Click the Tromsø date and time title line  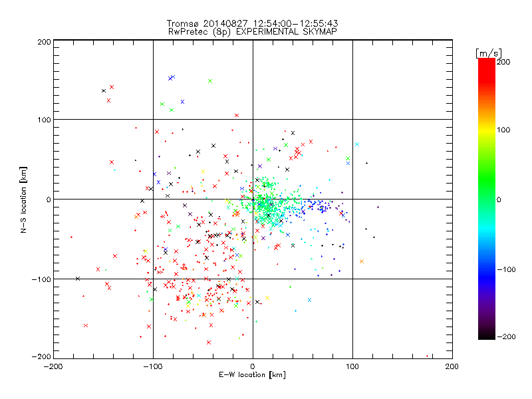[x=252, y=23]
